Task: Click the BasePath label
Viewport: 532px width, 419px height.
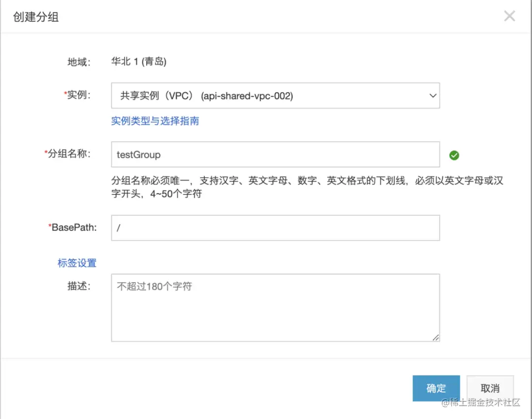Action: (72, 227)
